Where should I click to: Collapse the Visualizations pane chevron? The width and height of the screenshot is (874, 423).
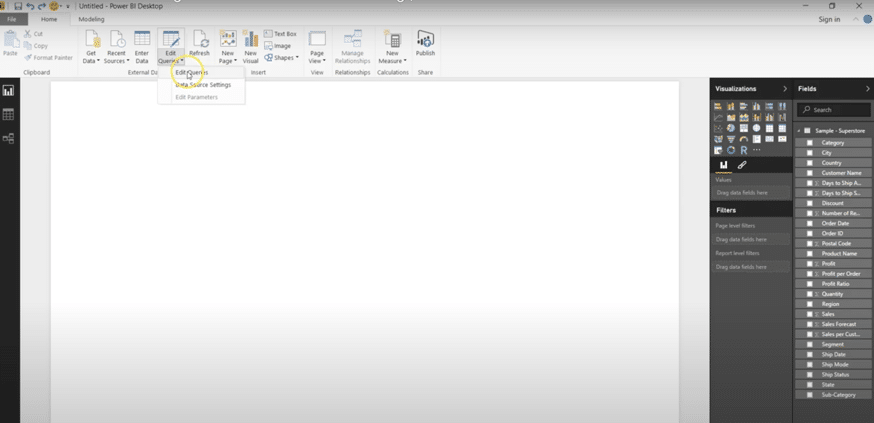(785, 89)
